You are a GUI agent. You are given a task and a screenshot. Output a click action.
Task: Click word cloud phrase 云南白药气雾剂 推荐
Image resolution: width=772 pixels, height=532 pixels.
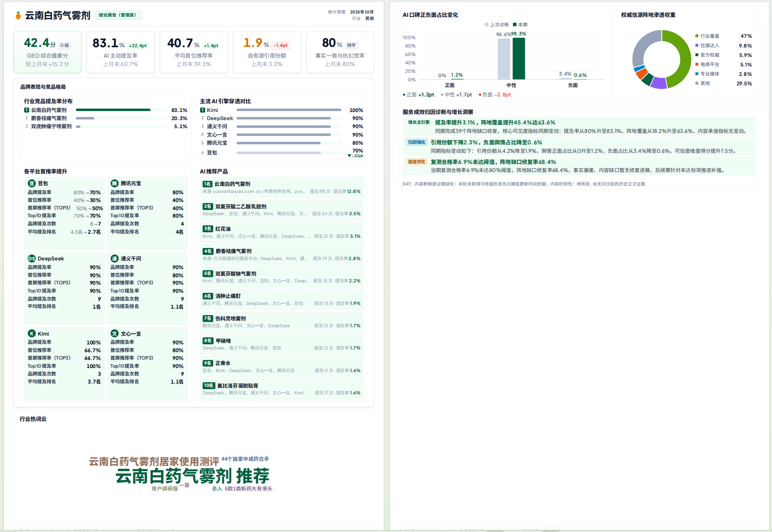[x=192, y=476]
